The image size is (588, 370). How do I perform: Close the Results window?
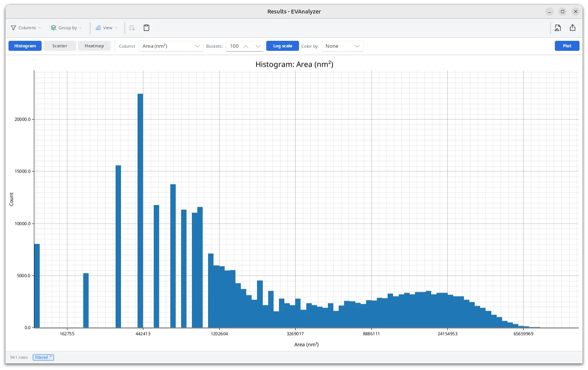tap(576, 12)
